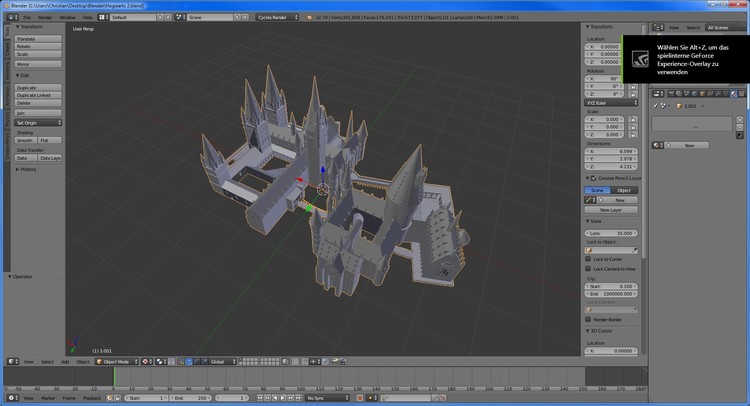Image resolution: width=750 pixels, height=406 pixels.
Task: Open the Global orientation dropdown
Action: 223,362
